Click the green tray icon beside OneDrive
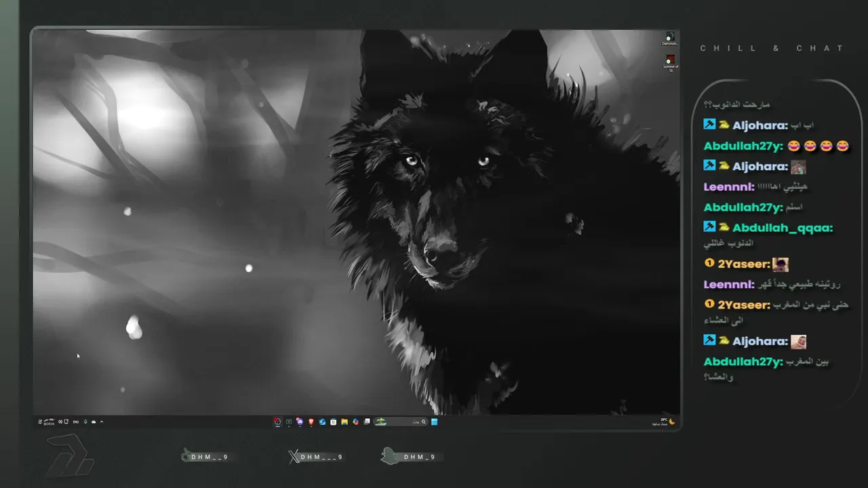868x488 pixels. point(85,422)
